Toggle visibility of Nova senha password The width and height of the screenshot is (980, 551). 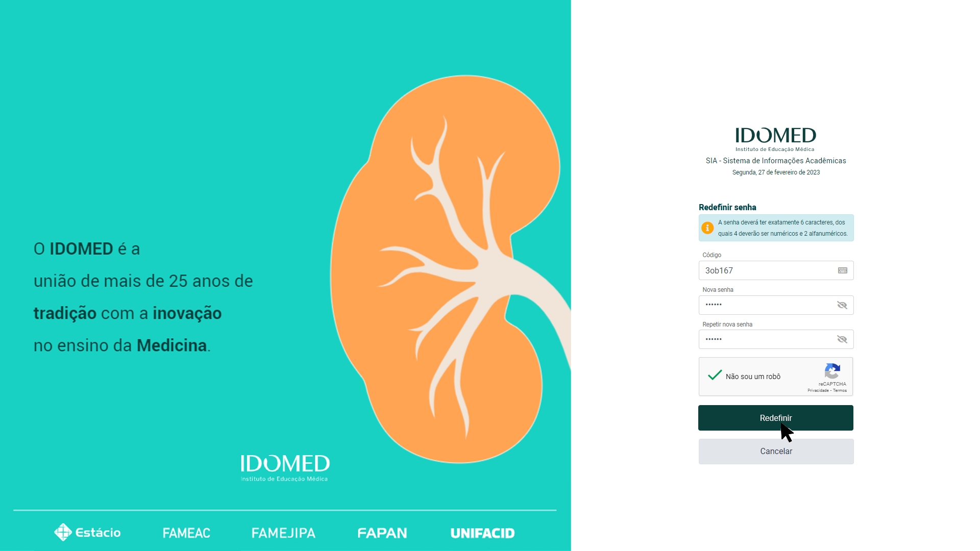[x=842, y=305]
